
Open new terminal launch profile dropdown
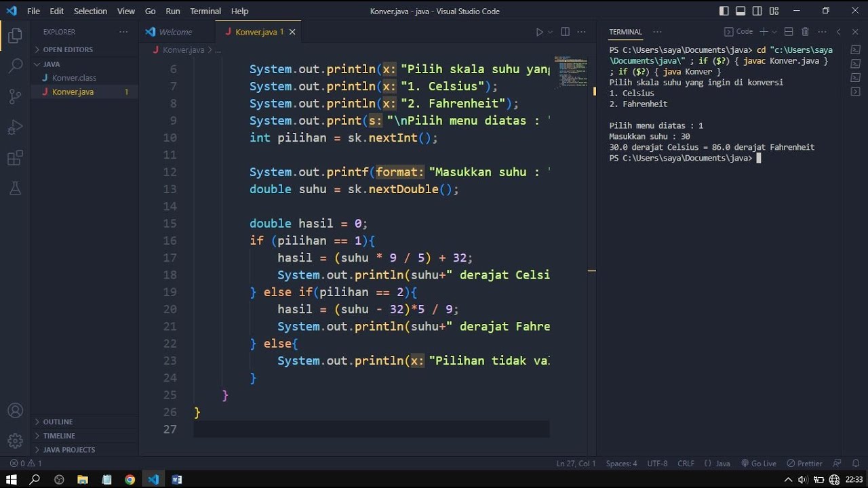[x=774, y=32]
